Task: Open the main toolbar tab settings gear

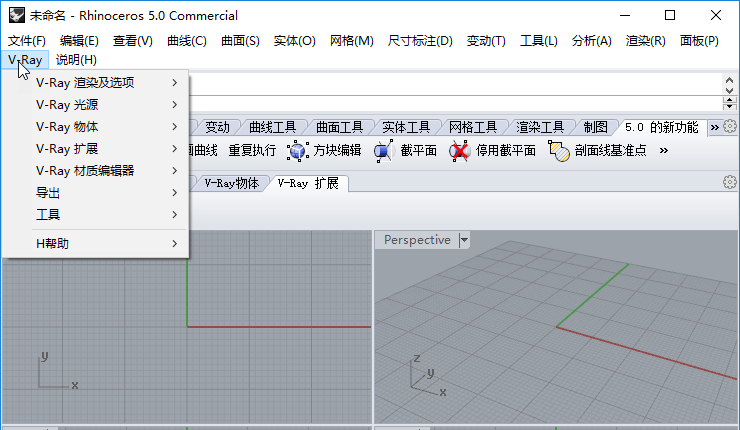Action: tap(730, 126)
